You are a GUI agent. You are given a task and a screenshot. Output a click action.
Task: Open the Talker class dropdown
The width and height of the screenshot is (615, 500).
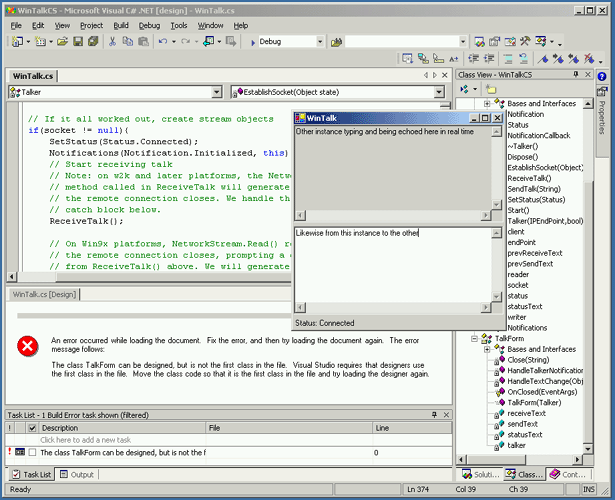217,92
